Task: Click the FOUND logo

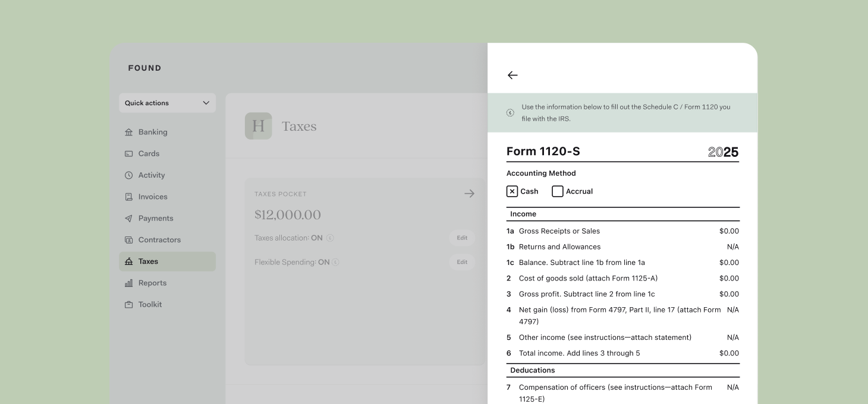Action: tap(144, 68)
